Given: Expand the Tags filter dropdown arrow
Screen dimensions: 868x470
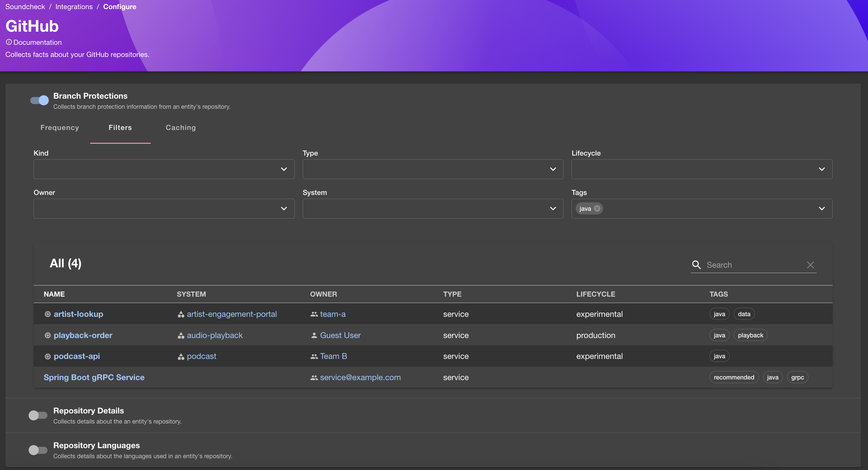Looking at the screenshot, I should coord(822,209).
